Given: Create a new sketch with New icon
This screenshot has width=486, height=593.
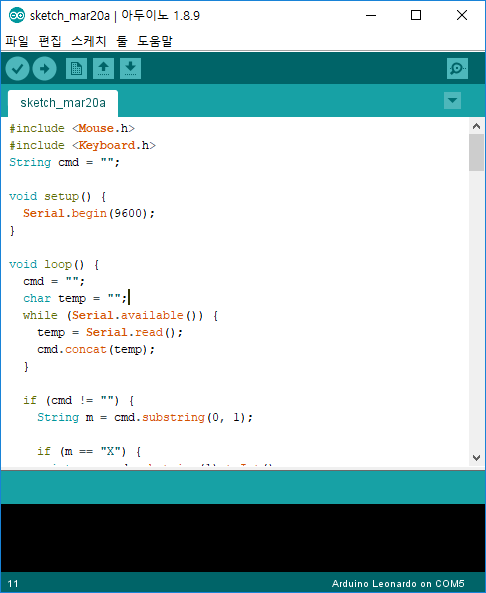Looking at the screenshot, I should tap(76, 68).
